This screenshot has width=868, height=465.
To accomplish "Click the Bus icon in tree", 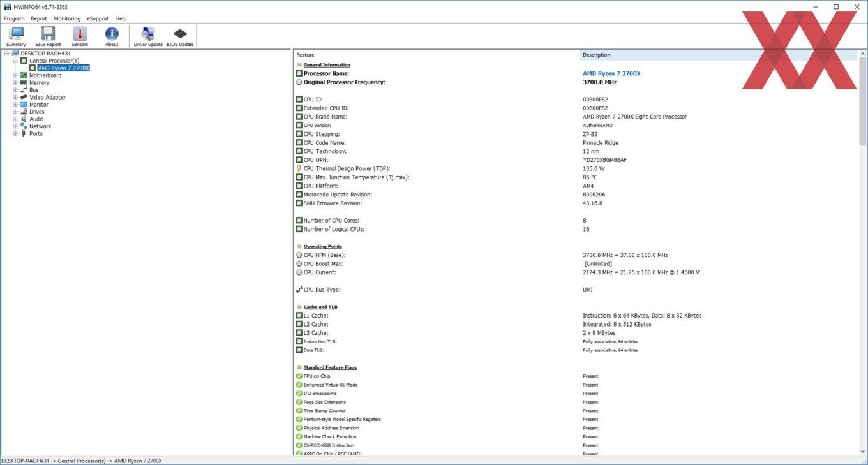I will (24, 90).
